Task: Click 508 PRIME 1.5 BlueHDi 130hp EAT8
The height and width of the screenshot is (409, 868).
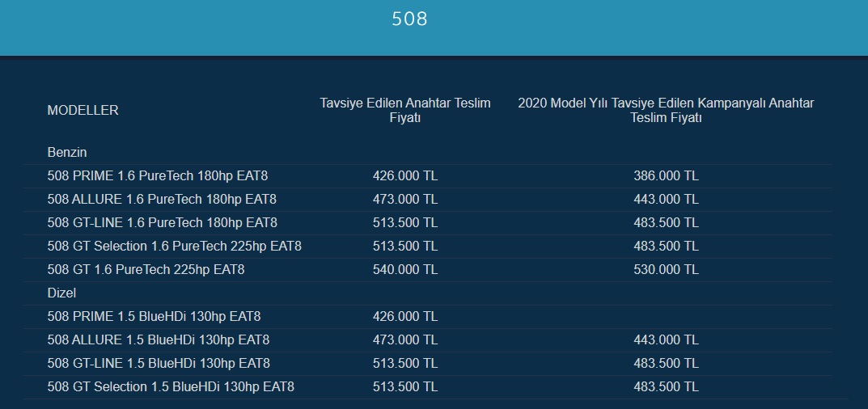Action: pos(154,317)
